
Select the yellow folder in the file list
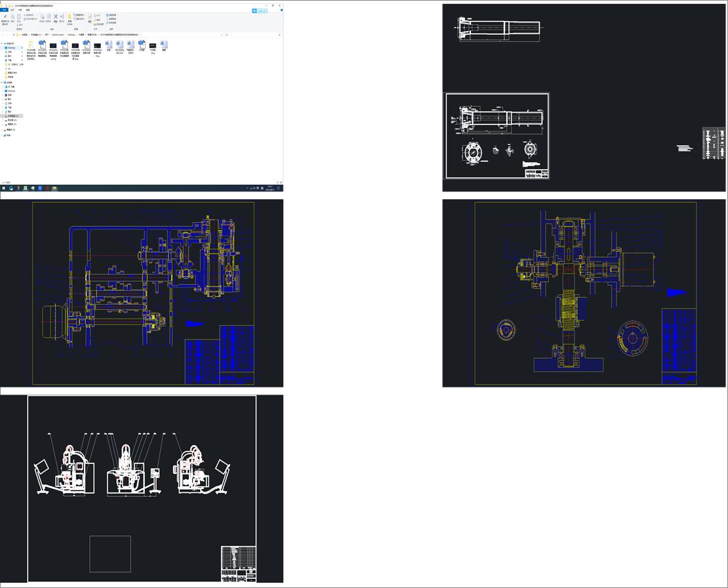click(31, 50)
